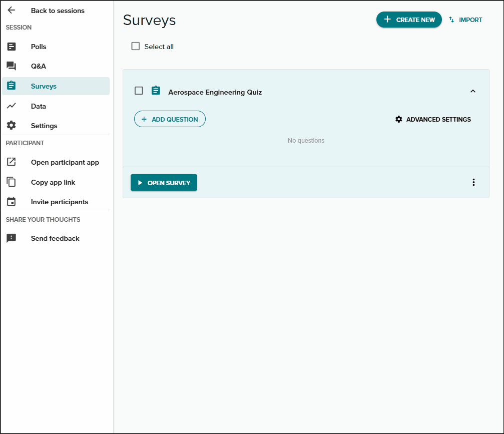Click the Copy app link icon
The height and width of the screenshot is (434, 504).
click(x=11, y=182)
